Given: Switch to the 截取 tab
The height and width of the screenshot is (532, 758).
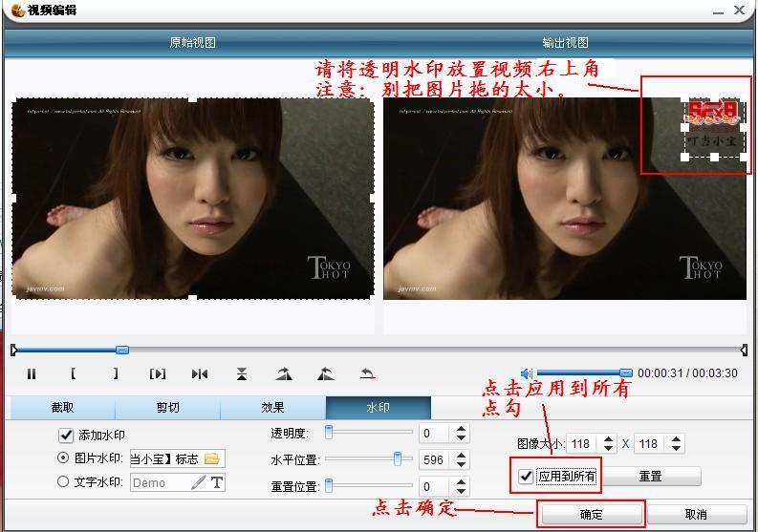Looking at the screenshot, I should click(62, 408).
